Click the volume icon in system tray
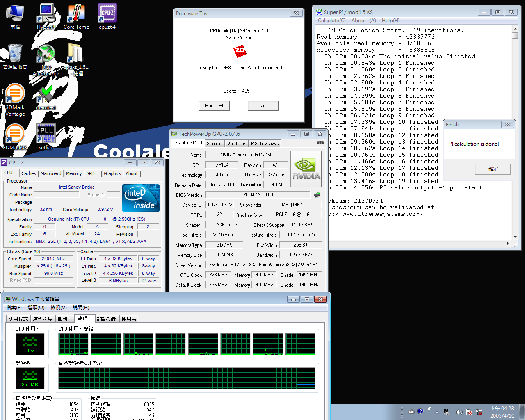The image size is (525, 420). [459, 412]
